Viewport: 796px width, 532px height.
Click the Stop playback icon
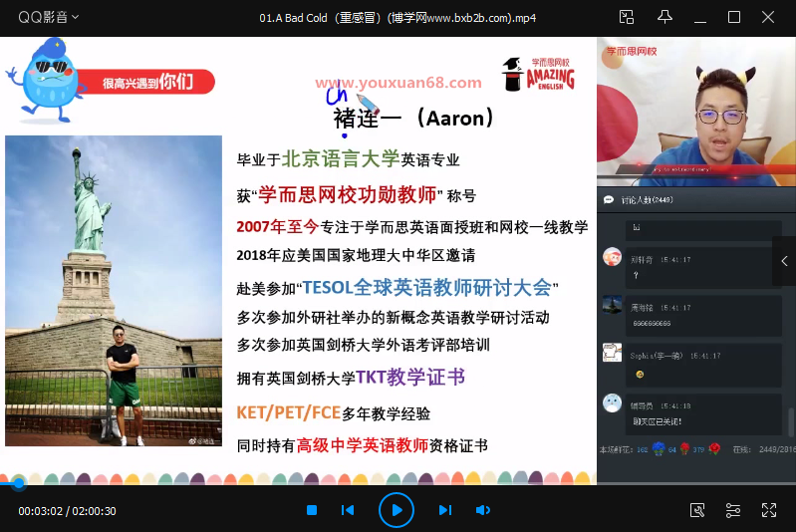pyautogui.click(x=312, y=510)
